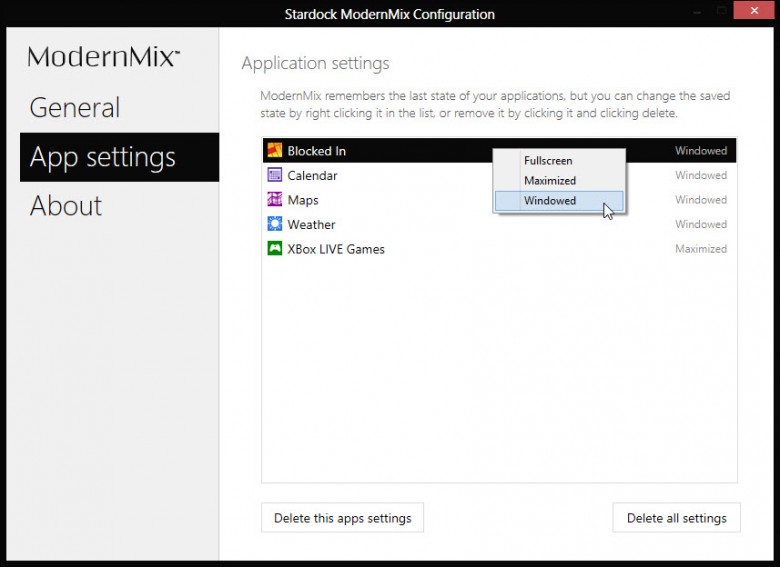This screenshot has height=567, width=780.
Task: Choose Fullscreen from context menu
Action: click(x=559, y=161)
